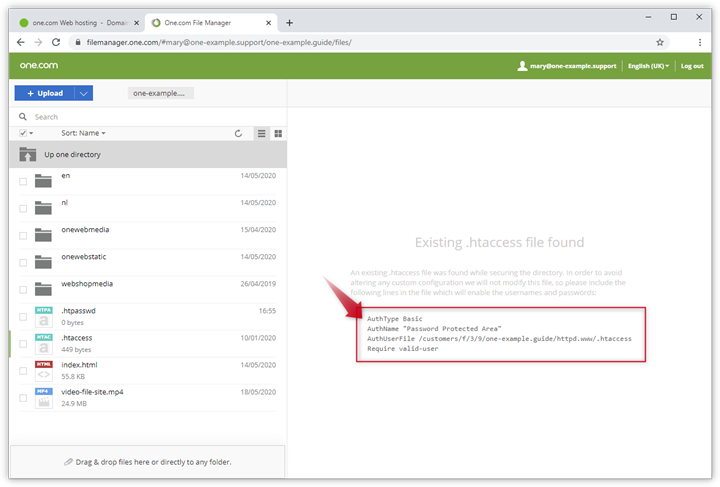The image size is (720, 487).
Task: Switch to the One.com File Manager tab
Action: [x=210, y=23]
